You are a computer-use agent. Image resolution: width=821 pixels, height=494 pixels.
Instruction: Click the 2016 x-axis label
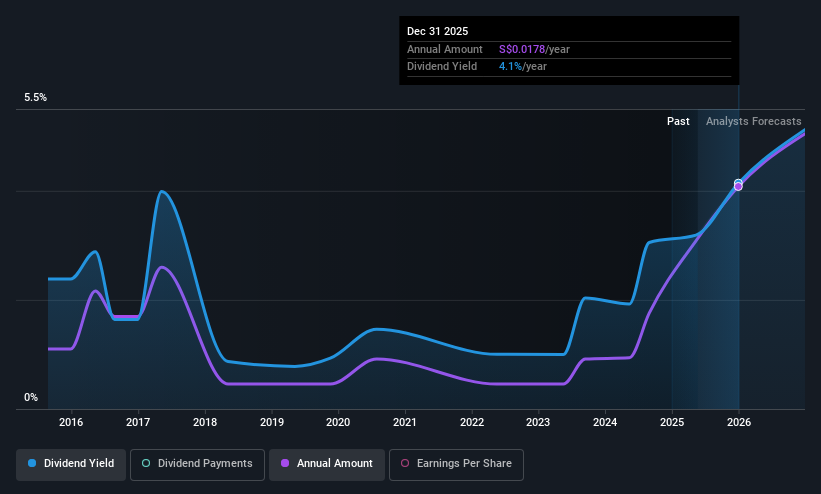coord(71,422)
